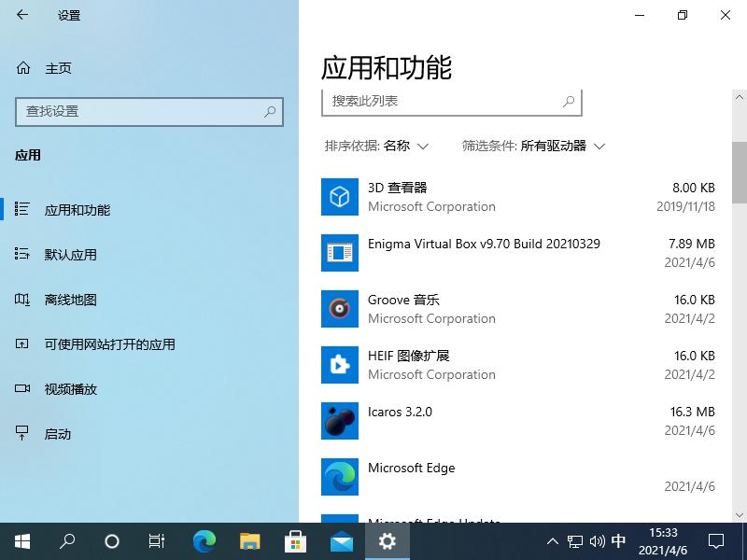Click the 视频播放 camera icon

point(21,388)
